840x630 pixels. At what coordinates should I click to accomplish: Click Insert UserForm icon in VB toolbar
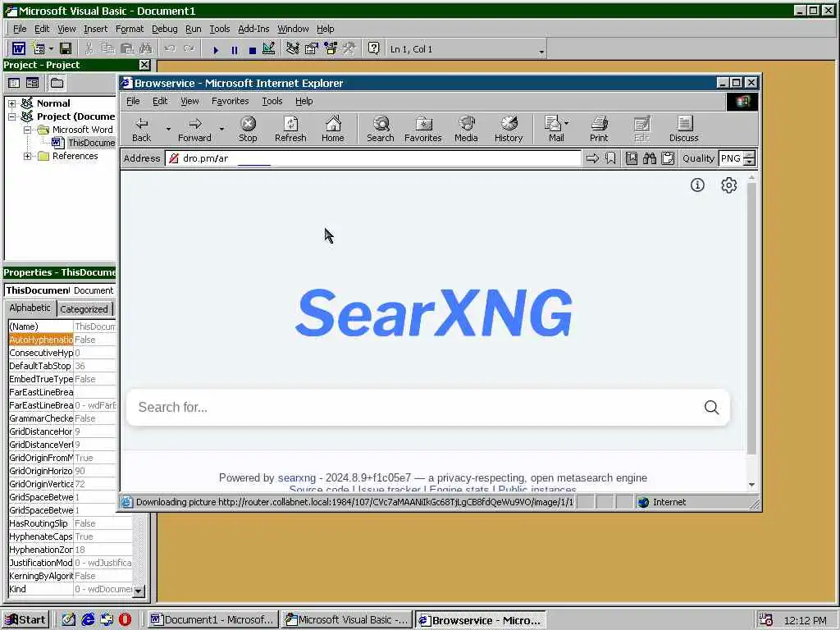[39, 48]
